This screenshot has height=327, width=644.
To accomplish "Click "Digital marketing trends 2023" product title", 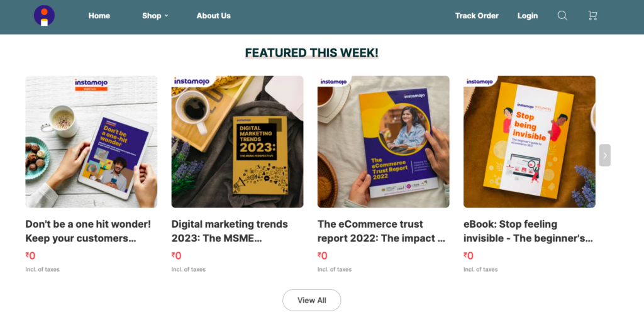I will coord(230,231).
